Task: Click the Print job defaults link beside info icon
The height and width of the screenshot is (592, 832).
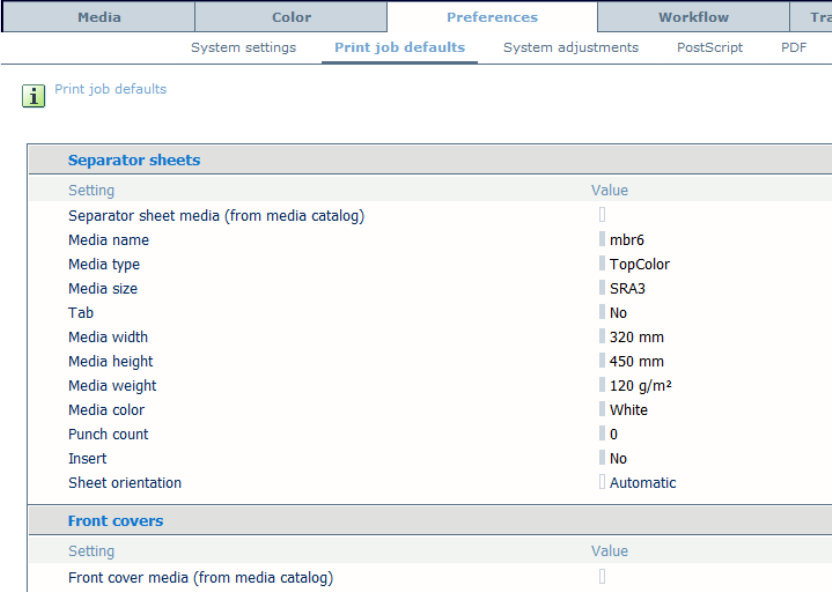Action: tap(110, 89)
